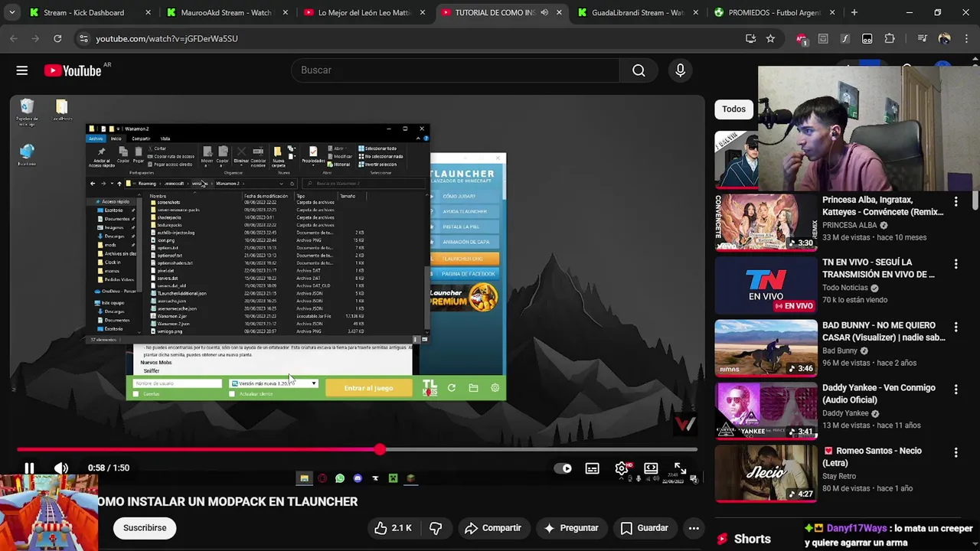Click the Compartir button
Screen dimensions: 980x551
pos(493,528)
